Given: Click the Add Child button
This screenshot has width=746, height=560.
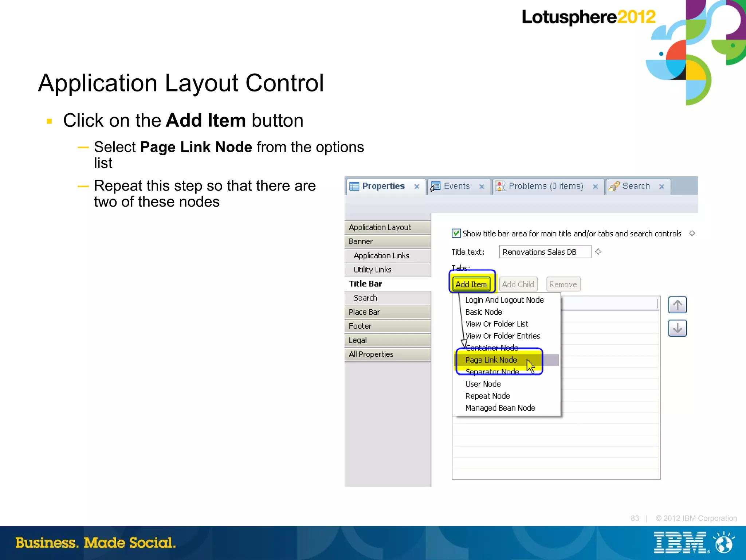Looking at the screenshot, I should (x=518, y=284).
